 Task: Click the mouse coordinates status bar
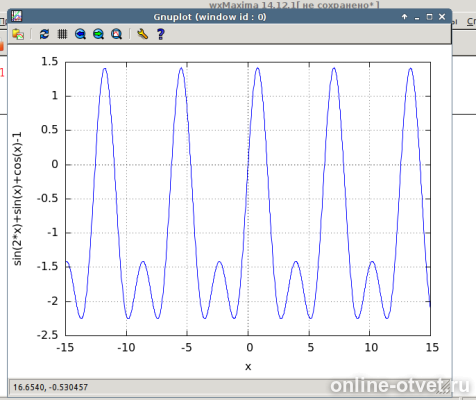[230, 387]
